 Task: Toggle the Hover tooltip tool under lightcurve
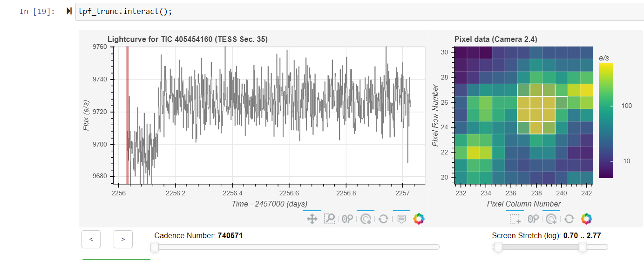(x=401, y=219)
